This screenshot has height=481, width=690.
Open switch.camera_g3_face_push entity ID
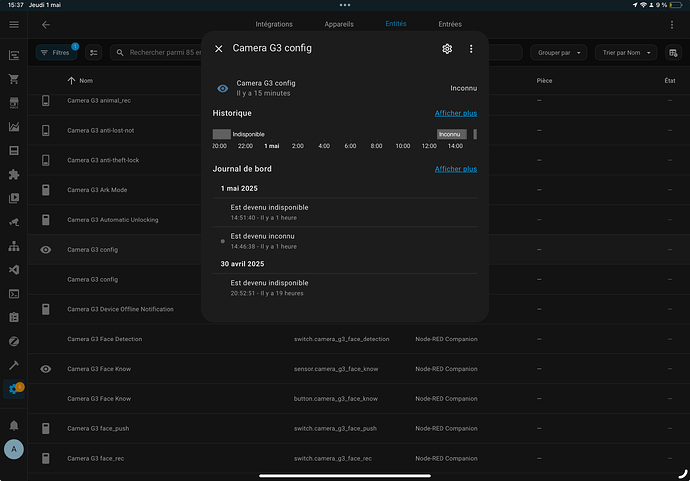click(335, 429)
